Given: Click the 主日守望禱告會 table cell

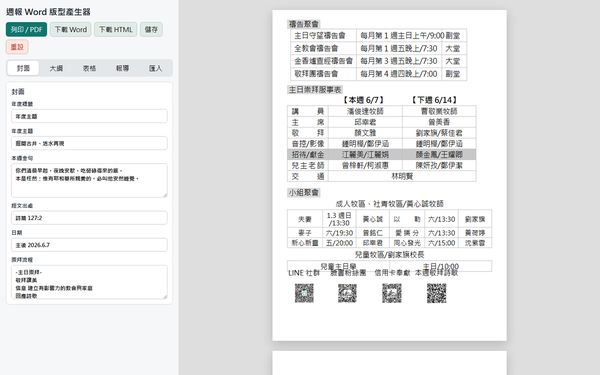Looking at the screenshot, I should click(x=323, y=36).
